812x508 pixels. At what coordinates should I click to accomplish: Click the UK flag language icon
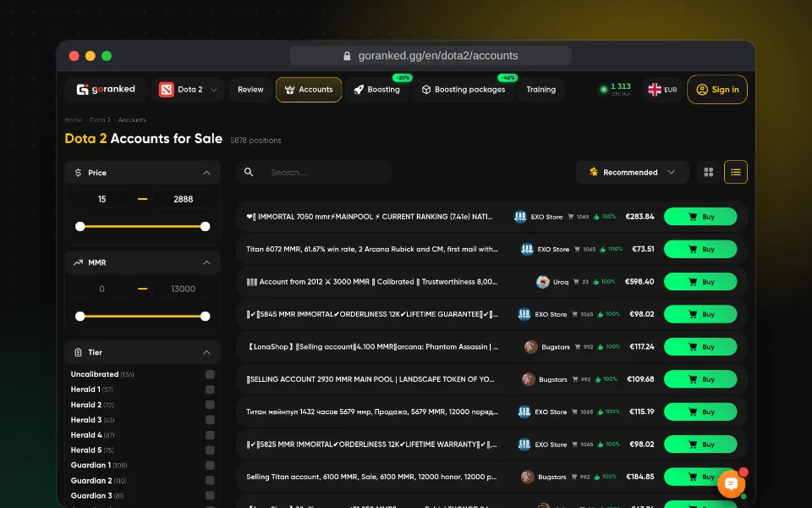coord(654,90)
